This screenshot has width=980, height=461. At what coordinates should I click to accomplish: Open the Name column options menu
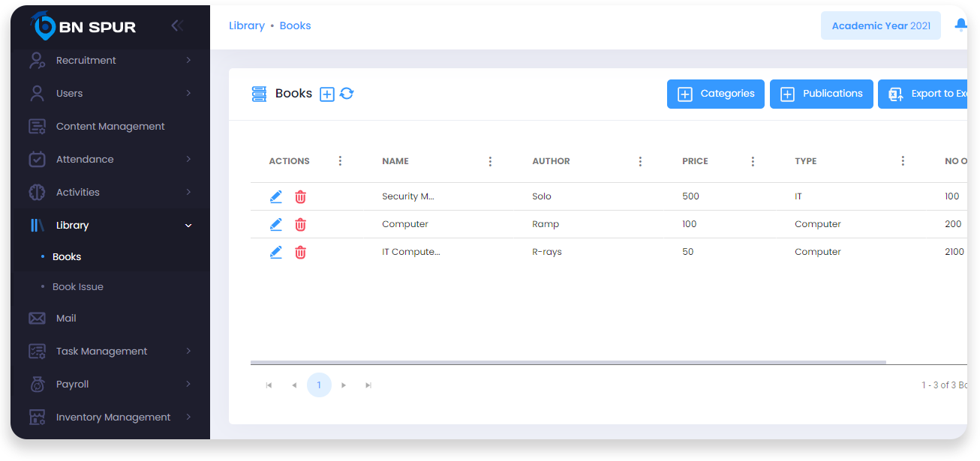pos(490,161)
